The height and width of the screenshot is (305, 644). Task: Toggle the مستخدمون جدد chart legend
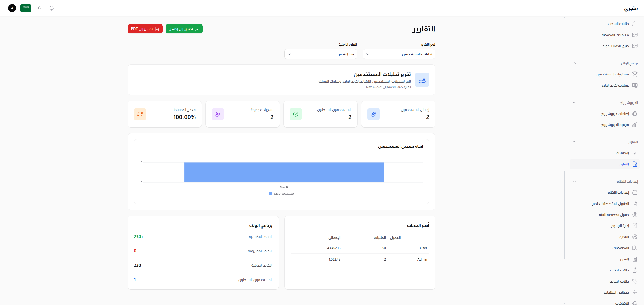pos(281,193)
